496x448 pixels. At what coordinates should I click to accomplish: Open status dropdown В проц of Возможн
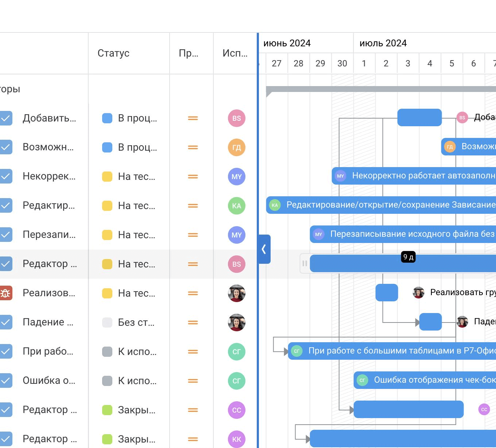[x=129, y=147]
